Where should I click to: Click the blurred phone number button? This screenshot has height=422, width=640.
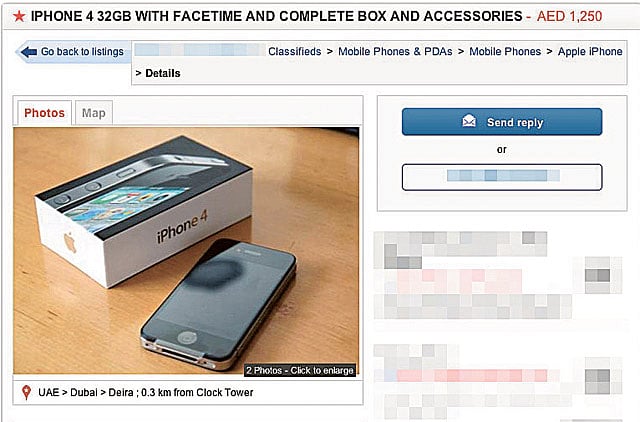(502, 177)
